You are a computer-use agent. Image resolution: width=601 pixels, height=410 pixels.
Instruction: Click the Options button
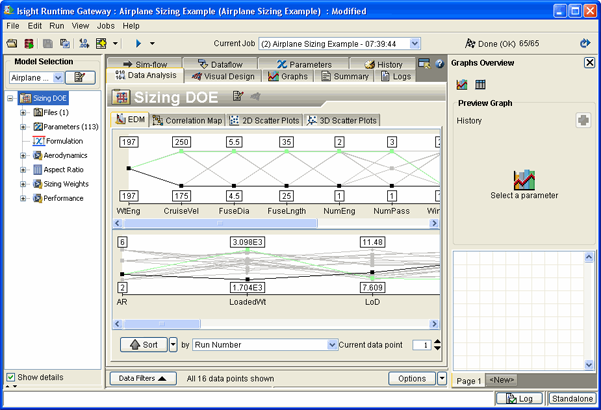(412, 379)
